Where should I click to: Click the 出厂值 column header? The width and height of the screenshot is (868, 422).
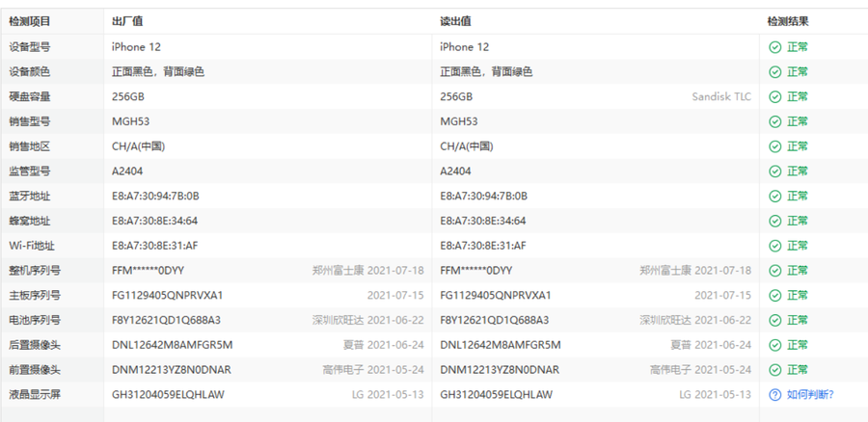[127, 21]
